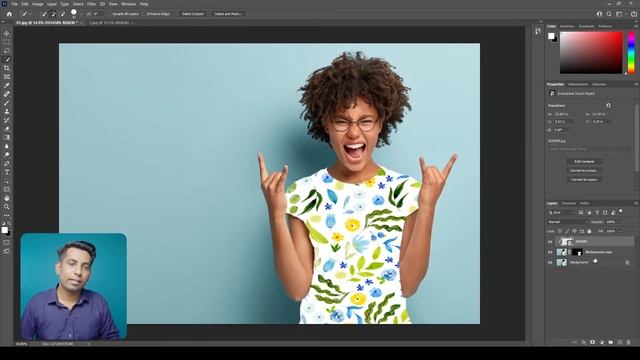
Task: Select the Zoom tool
Action: tap(7, 207)
